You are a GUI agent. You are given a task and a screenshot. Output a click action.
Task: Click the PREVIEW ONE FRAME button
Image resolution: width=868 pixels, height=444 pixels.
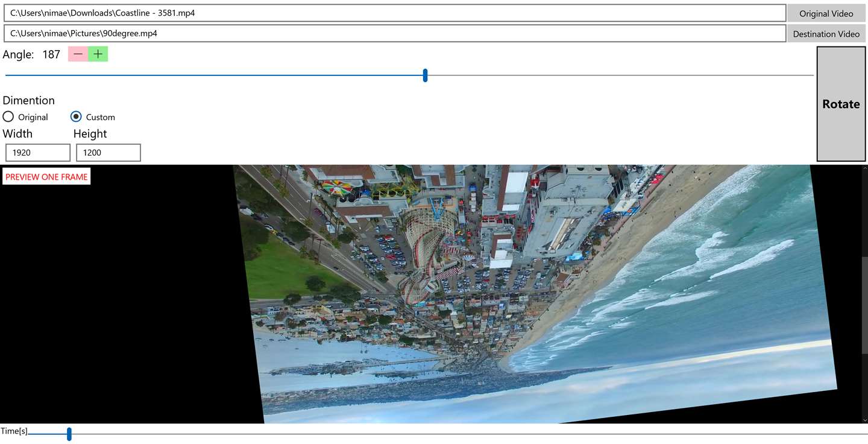click(46, 177)
